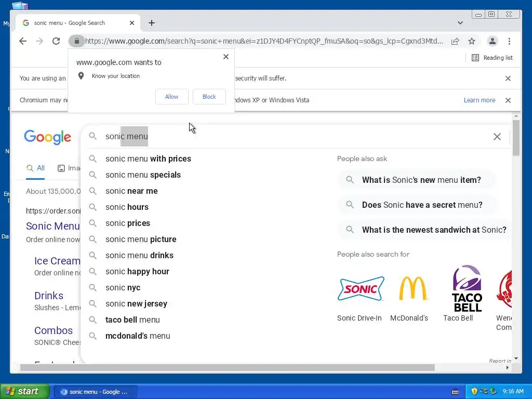Screen dimensions: 532x399
Task: Choose suggestion sonic menu with prices
Action: click(148, 159)
